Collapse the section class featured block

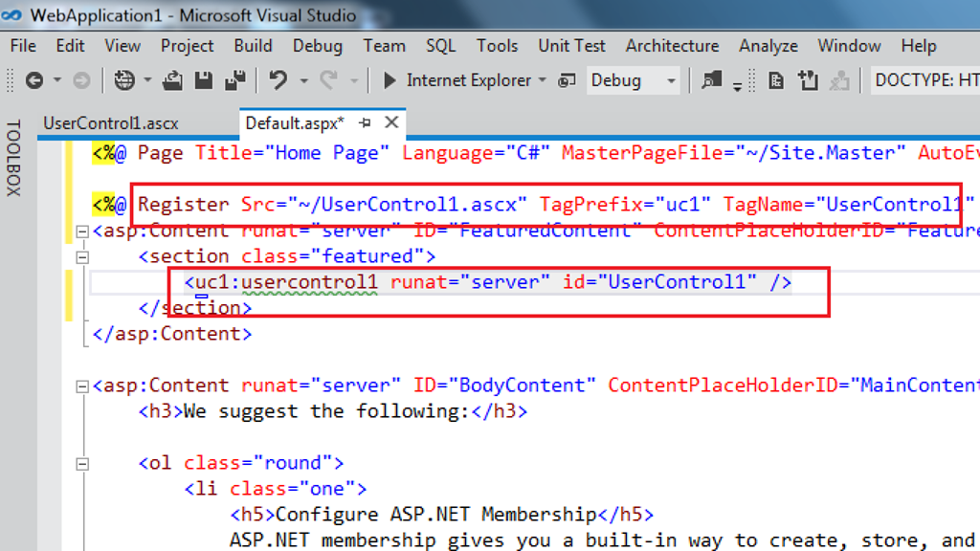pyautogui.click(x=82, y=257)
